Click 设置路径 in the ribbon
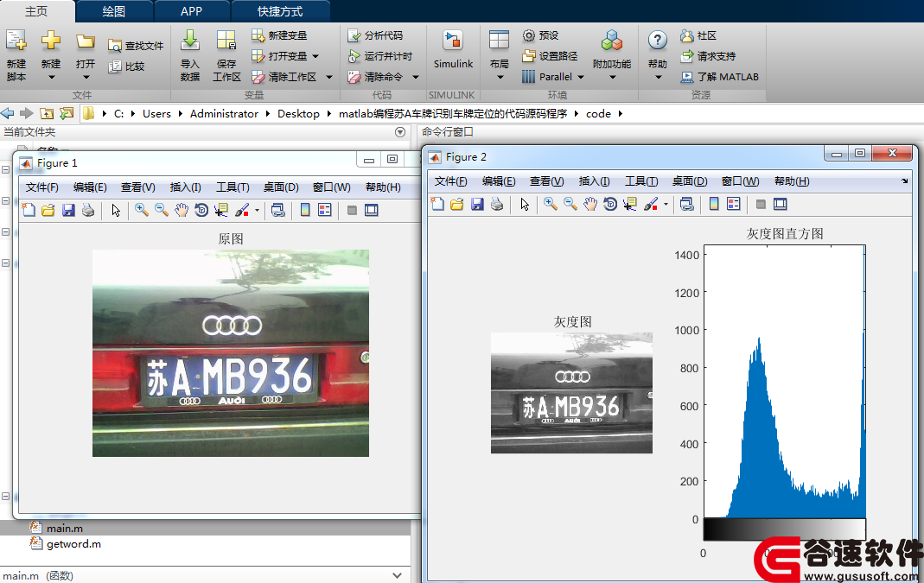 (550, 56)
